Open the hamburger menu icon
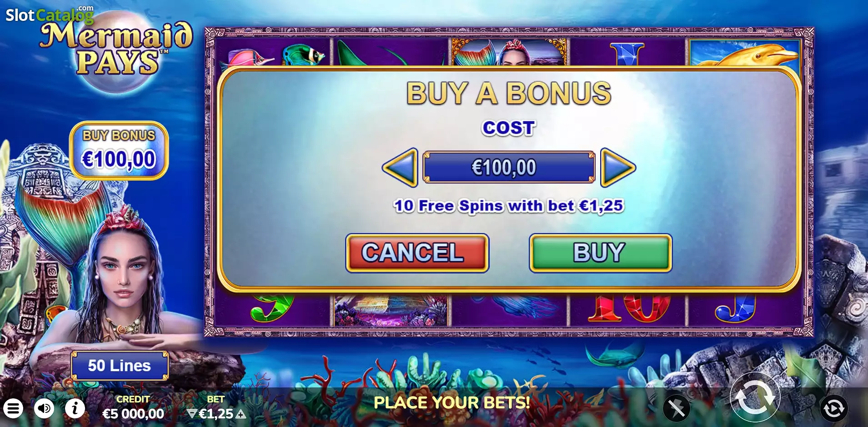This screenshot has width=868, height=427. coord(13,408)
